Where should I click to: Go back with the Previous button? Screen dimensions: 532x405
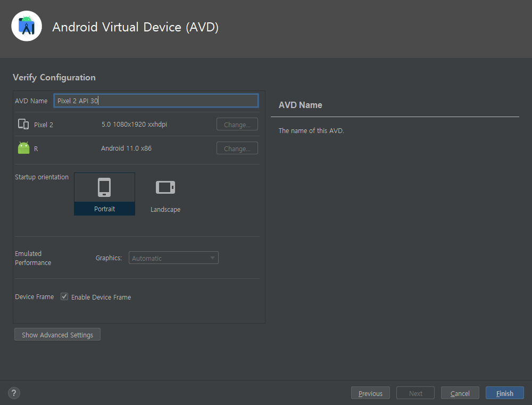click(x=370, y=393)
